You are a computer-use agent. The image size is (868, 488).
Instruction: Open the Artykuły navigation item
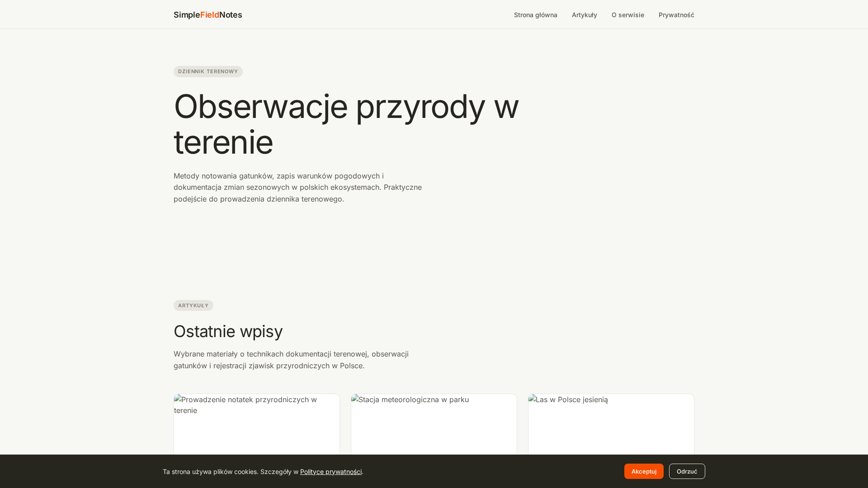tap(584, 15)
